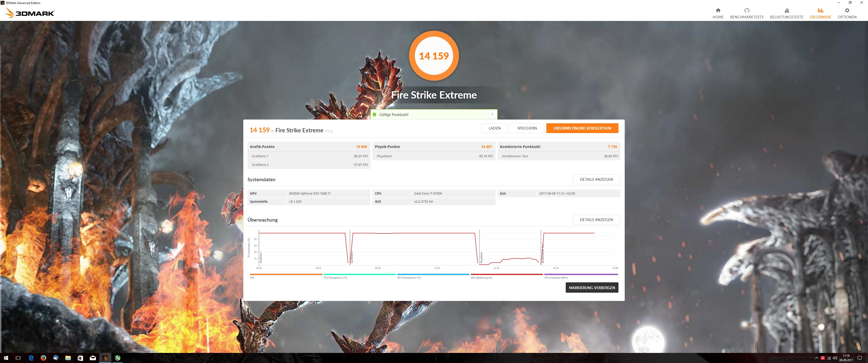Click the 3DMark logo at top-left
Image resolution: width=868 pixels, height=363 pixels.
click(x=30, y=13)
